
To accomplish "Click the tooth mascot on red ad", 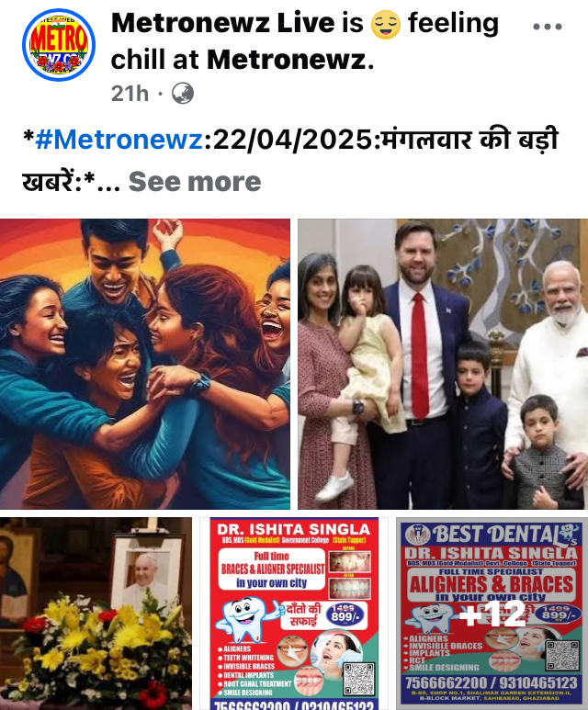I will (x=246, y=618).
